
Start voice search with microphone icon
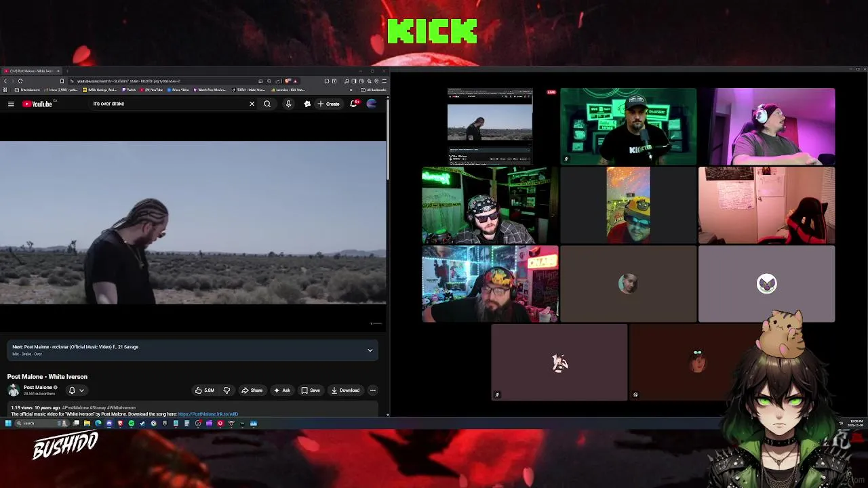click(288, 104)
